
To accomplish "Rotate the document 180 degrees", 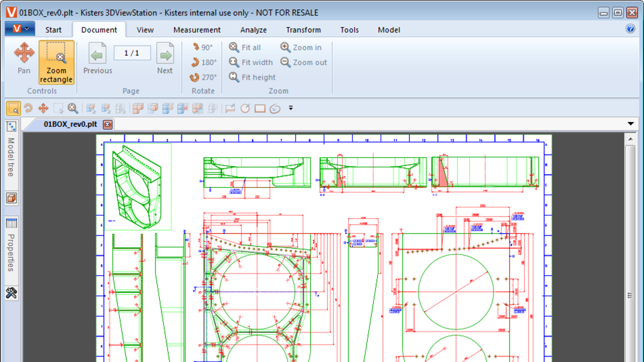I will click(204, 63).
